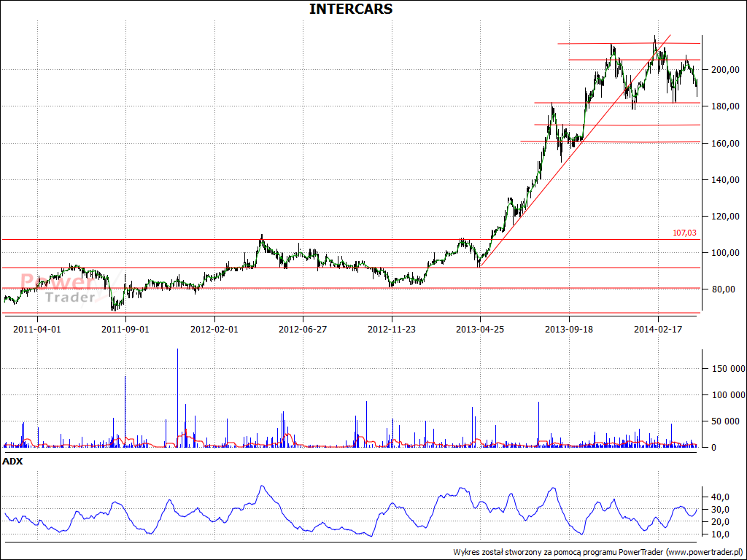747x560 pixels.
Task: Click the ADX indicator heading
Action: coord(12,462)
